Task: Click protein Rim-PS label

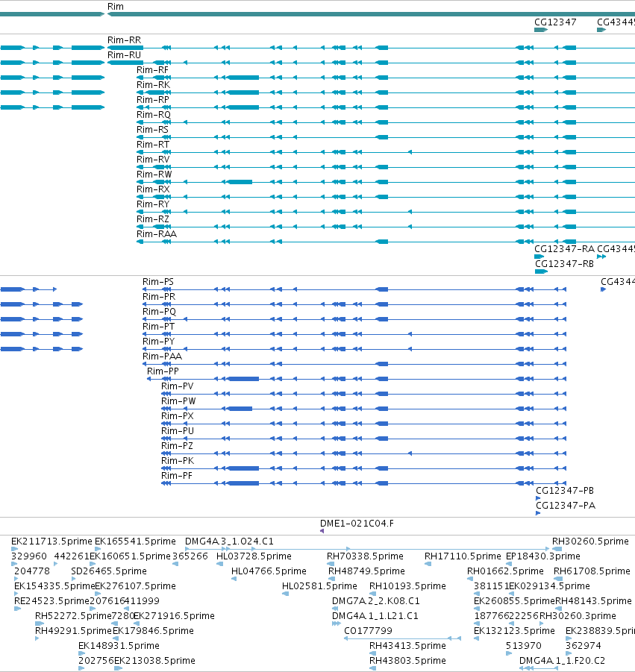Action: (x=157, y=282)
